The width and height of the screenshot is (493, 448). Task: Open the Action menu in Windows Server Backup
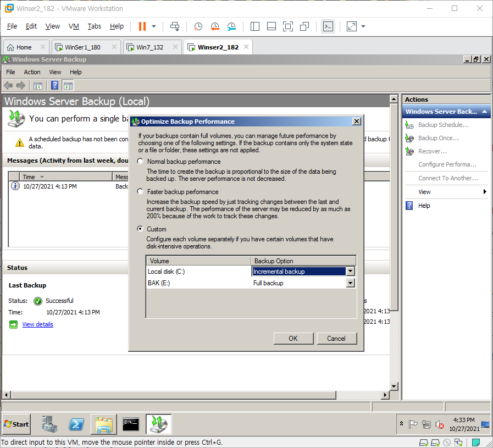click(x=32, y=72)
